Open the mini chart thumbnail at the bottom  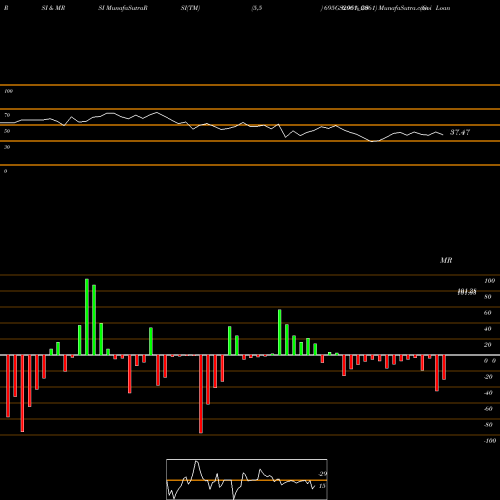pos(247,479)
